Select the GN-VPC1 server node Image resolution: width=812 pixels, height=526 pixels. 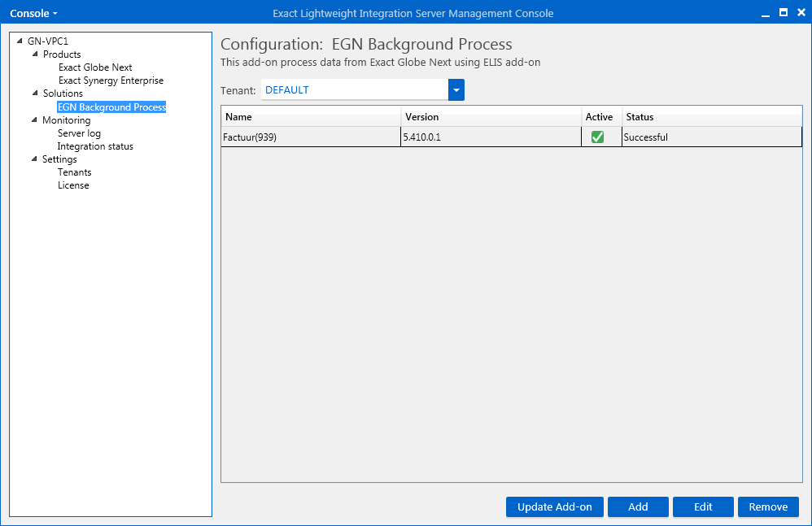48,41
